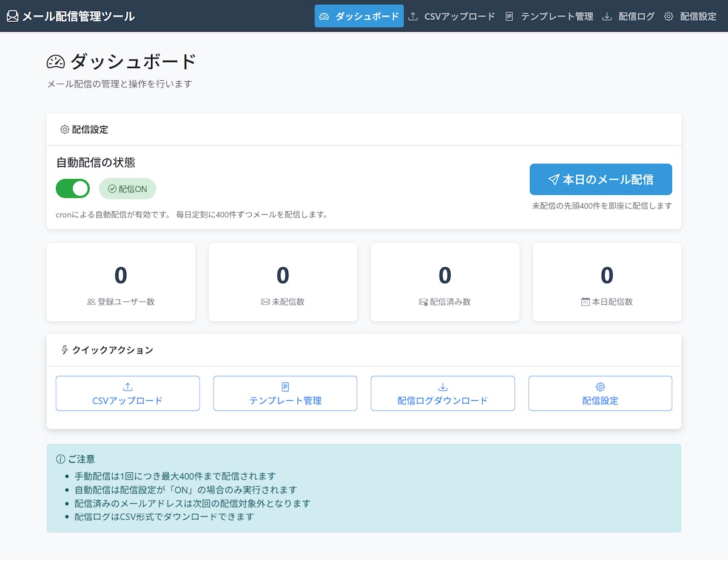This screenshot has width=728, height=561.
Task: Click the 配信設定 quick action button
Action: click(x=600, y=393)
